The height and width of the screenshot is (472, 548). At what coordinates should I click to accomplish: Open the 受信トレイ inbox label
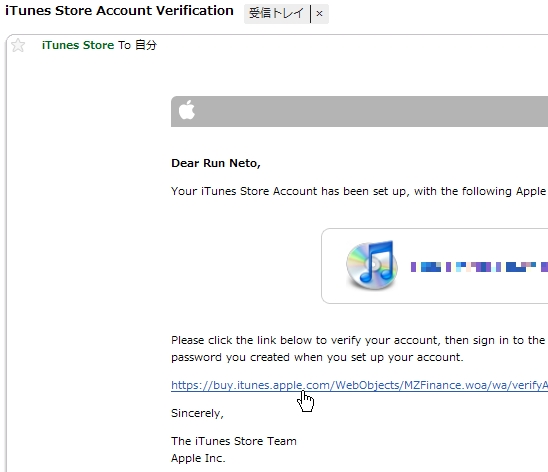(x=276, y=14)
